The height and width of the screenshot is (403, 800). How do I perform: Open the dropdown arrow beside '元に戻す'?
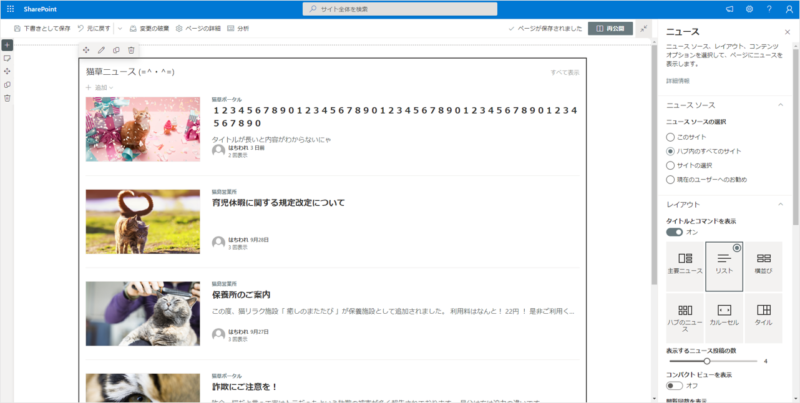click(x=119, y=28)
